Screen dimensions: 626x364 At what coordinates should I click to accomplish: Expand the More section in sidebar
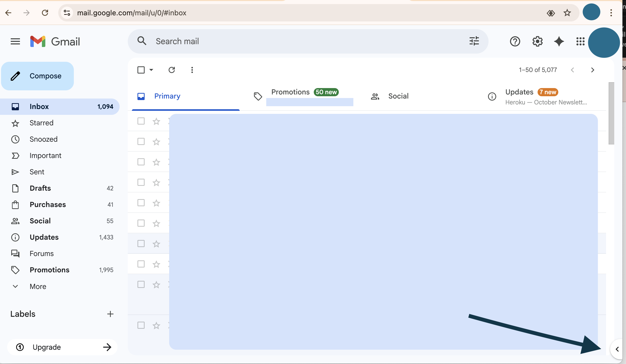pyautogui.click(x=38, y=286)
